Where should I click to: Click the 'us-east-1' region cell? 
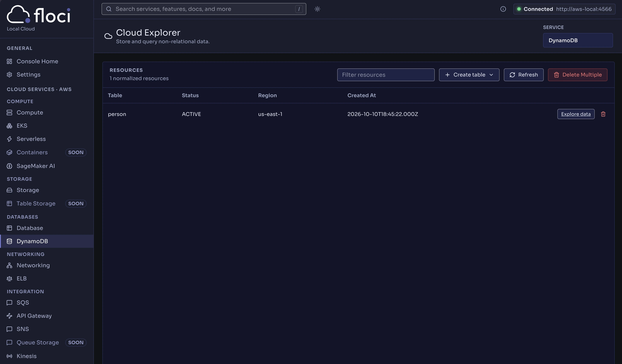[270, 114]
